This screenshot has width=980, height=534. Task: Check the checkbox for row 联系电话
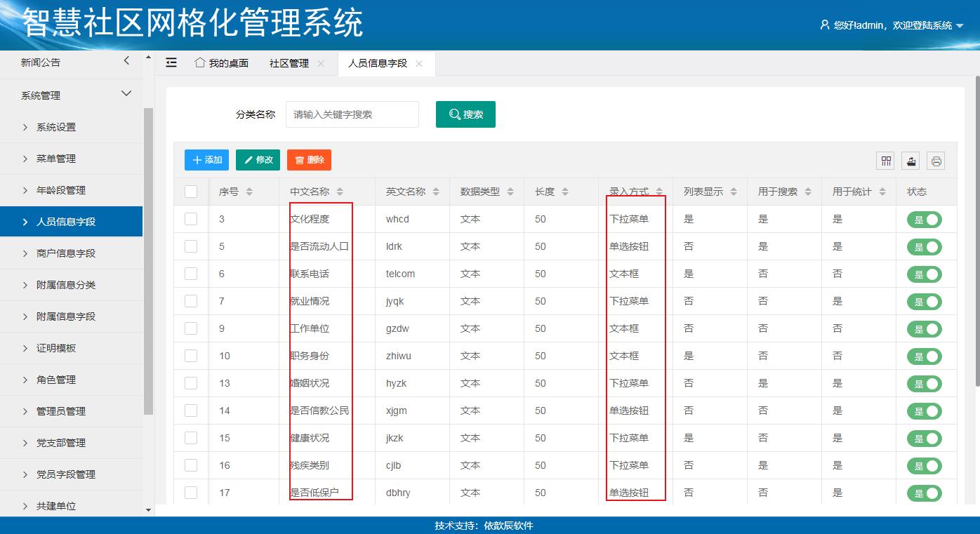(191, 274)
